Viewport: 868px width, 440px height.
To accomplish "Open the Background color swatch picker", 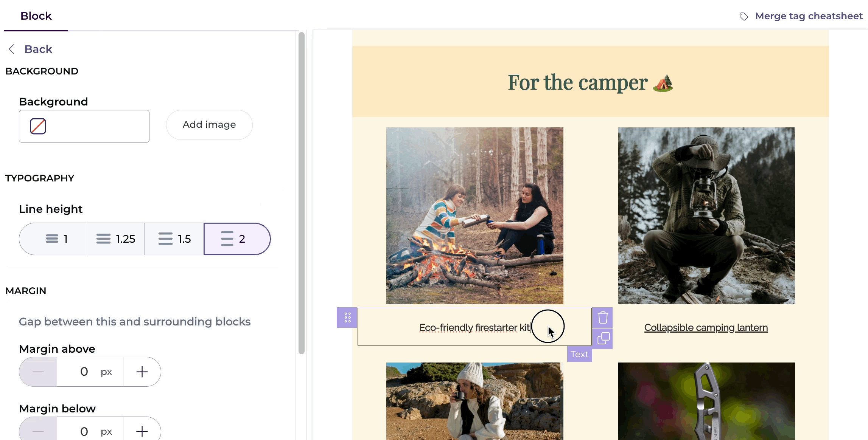I will coord(38,126).
